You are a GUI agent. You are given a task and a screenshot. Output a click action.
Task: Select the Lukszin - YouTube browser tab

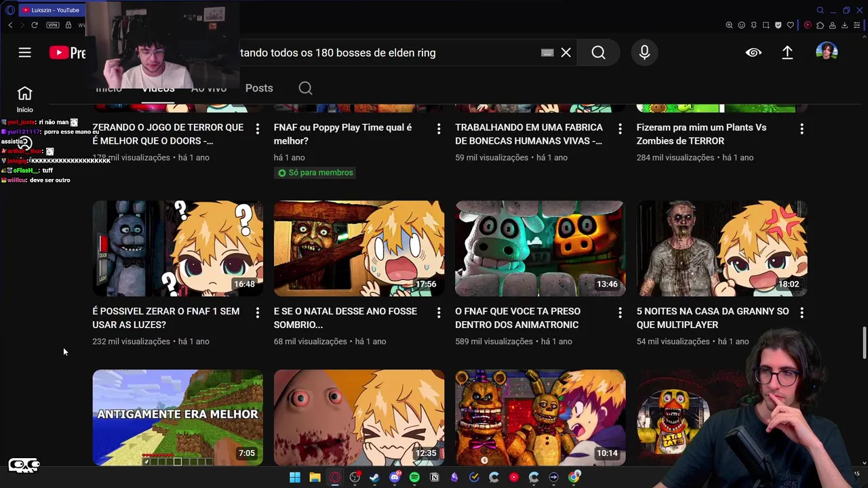pos(52,10)
